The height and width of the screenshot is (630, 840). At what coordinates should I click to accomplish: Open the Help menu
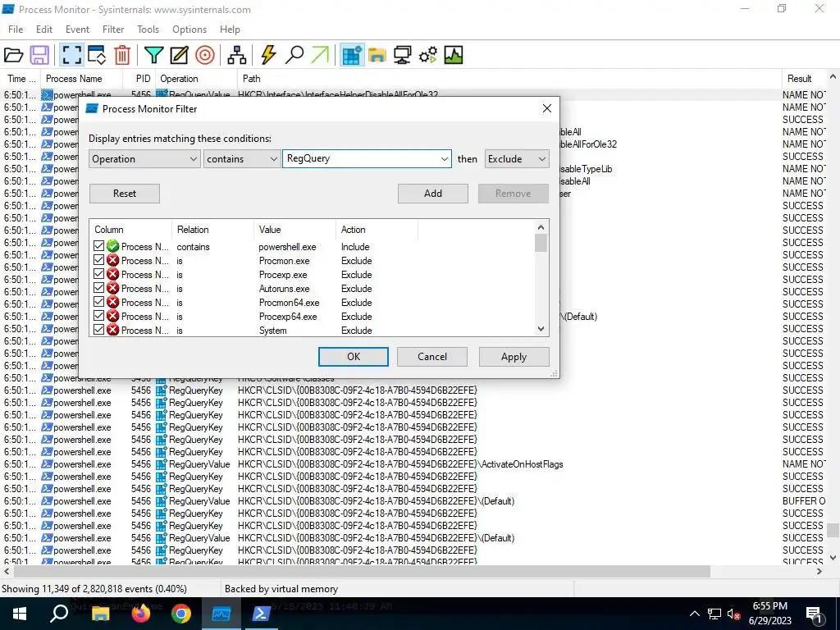(x=230, y=30)
